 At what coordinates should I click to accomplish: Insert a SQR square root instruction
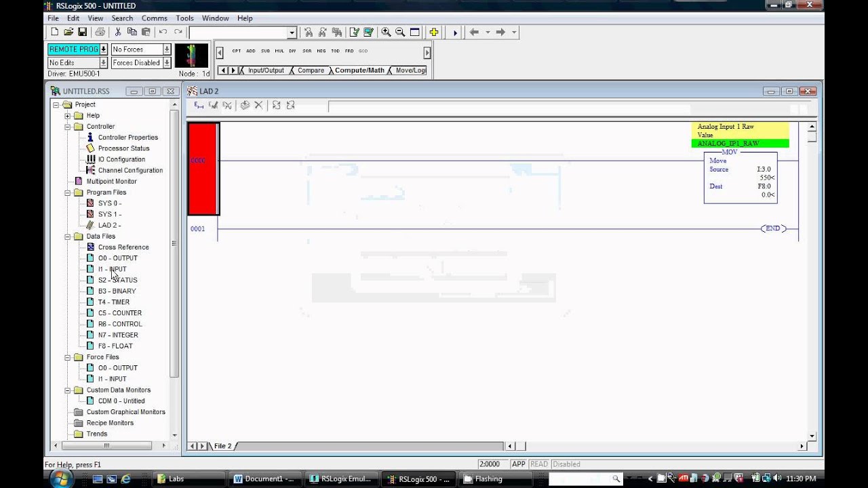(307, 51)
